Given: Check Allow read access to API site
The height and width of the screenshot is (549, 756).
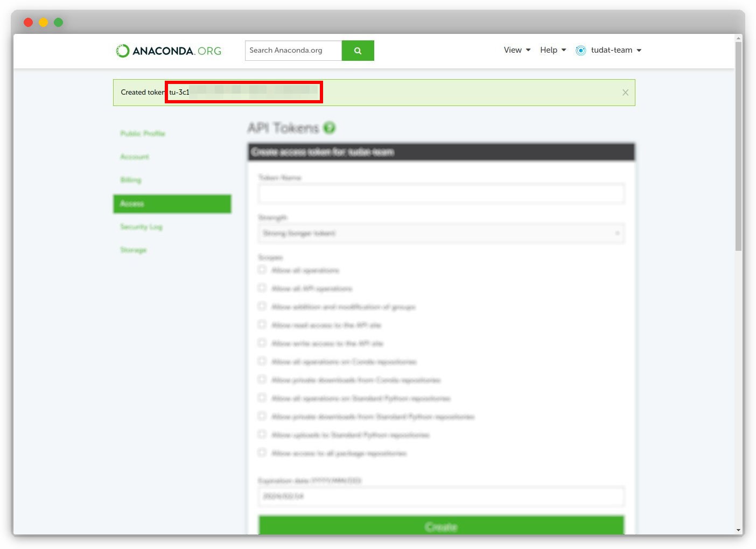Looking at the screenshot, I should [x=262, y=325].
